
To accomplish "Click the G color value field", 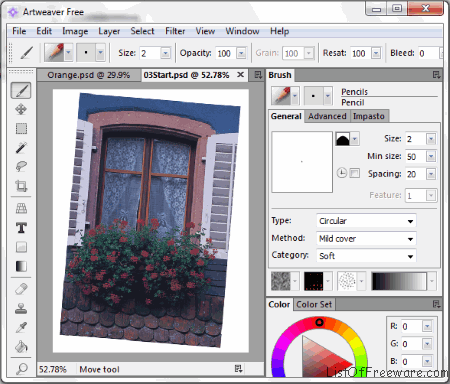I will coord(412,344).
